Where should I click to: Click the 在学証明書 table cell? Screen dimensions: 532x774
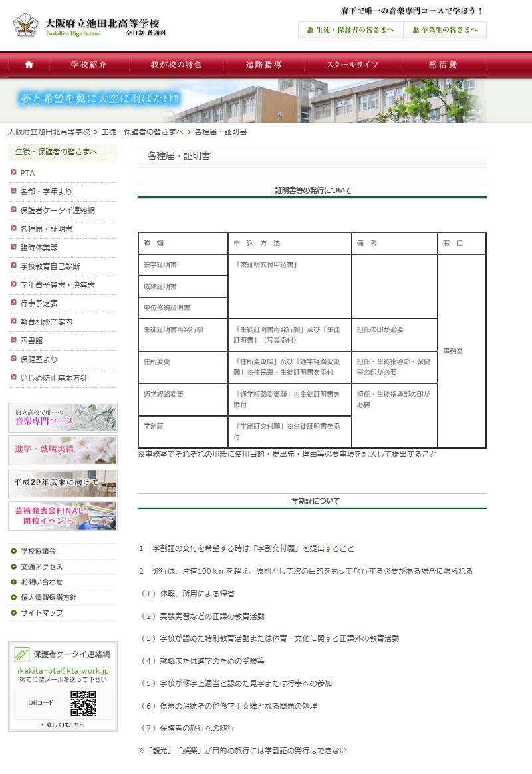(x=183, y=265)
